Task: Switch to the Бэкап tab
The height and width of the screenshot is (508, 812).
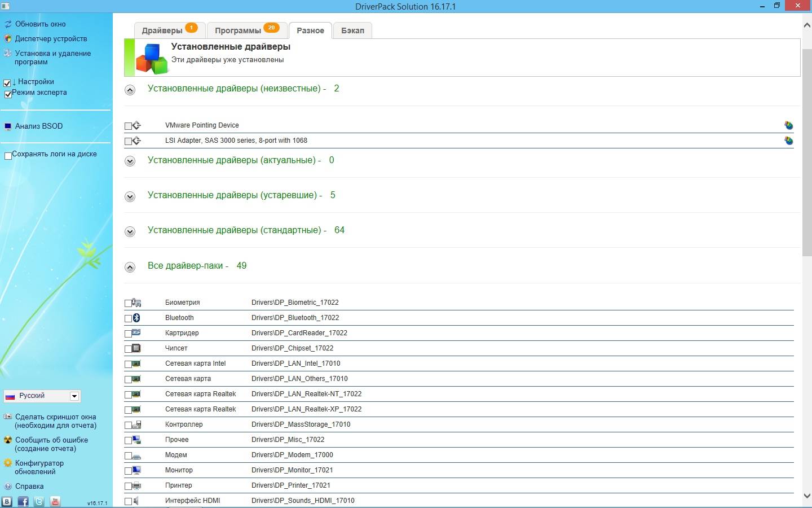Action: [352, 30]
